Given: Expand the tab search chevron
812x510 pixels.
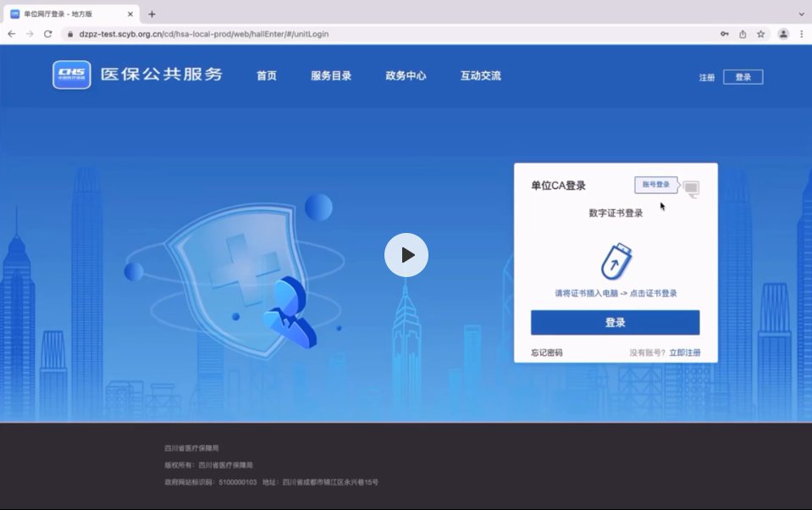Looking at the screenshot, I should click(802, 14).
